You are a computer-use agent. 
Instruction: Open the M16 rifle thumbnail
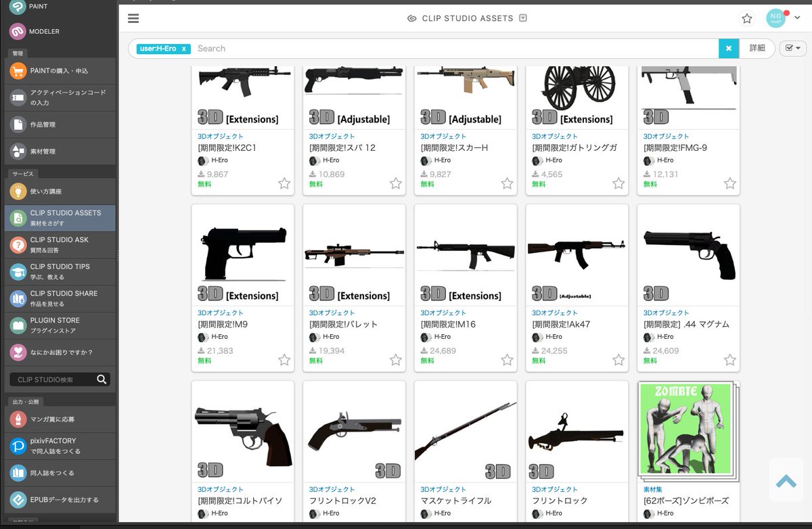click(466, 255)
